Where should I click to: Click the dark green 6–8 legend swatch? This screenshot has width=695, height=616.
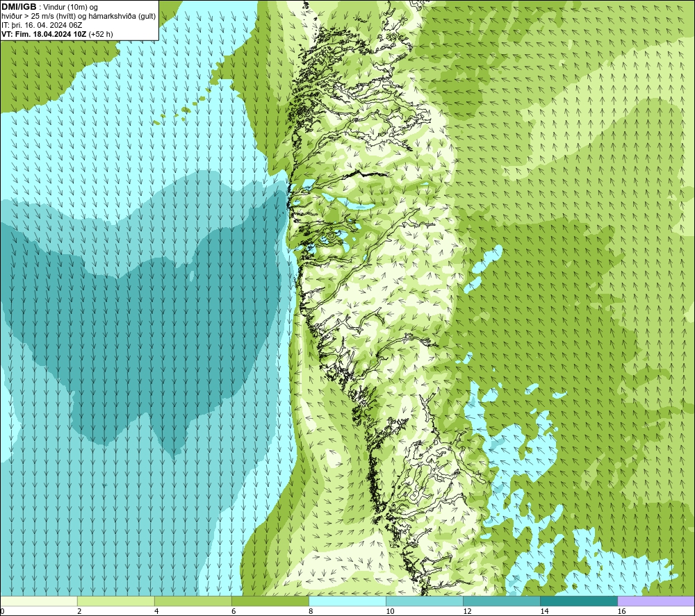point(270,601)
